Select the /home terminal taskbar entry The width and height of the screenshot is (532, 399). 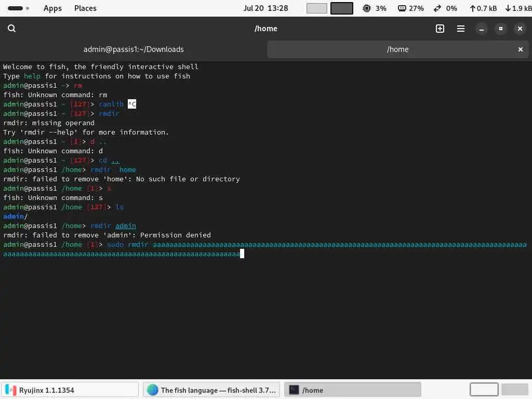pos(353,390)
